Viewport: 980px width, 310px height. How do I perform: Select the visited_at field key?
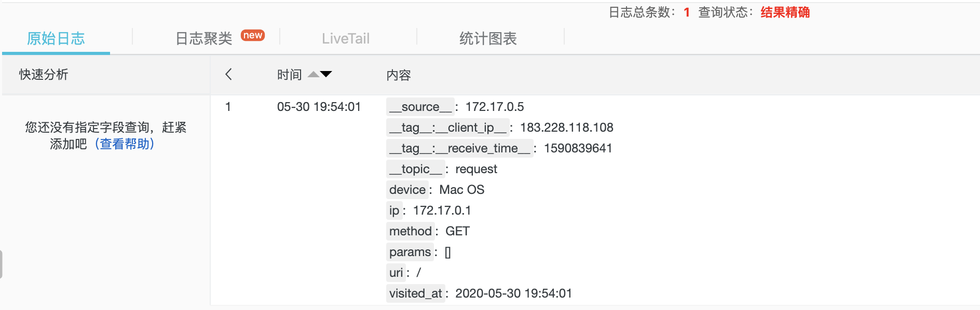click(416, 293)
